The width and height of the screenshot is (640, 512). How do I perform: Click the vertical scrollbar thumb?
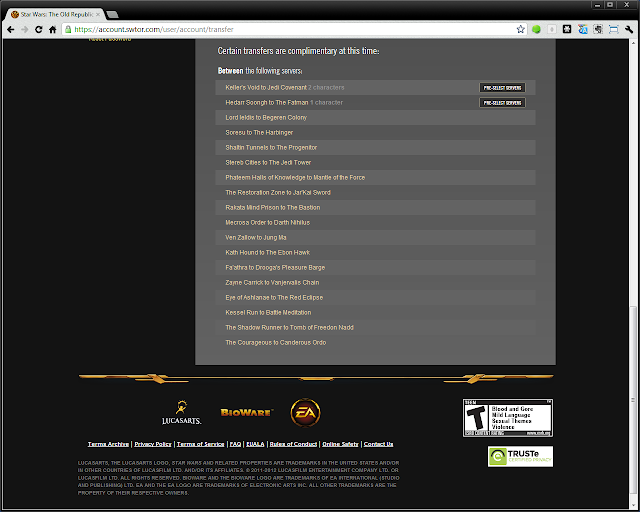[633, 400]
